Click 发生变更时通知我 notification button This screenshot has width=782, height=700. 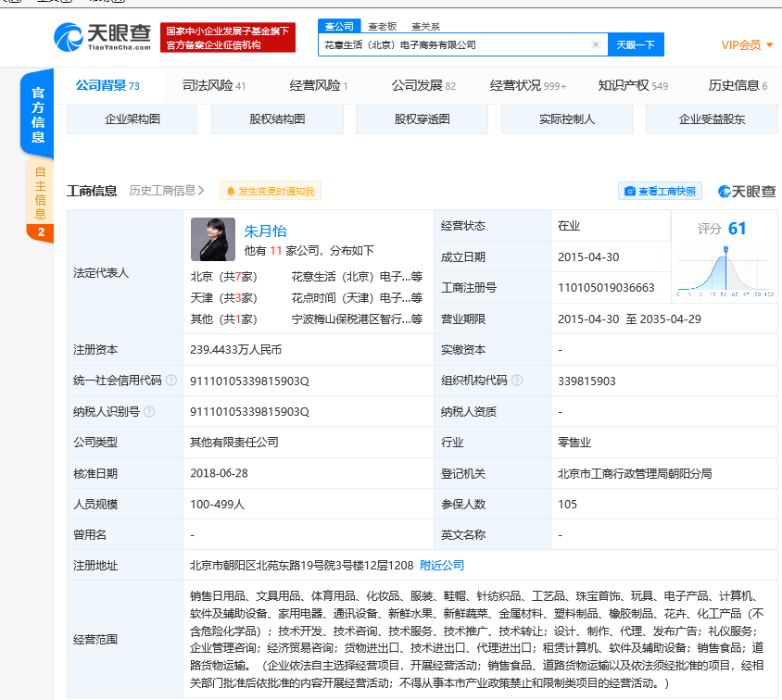pos(271,191)
